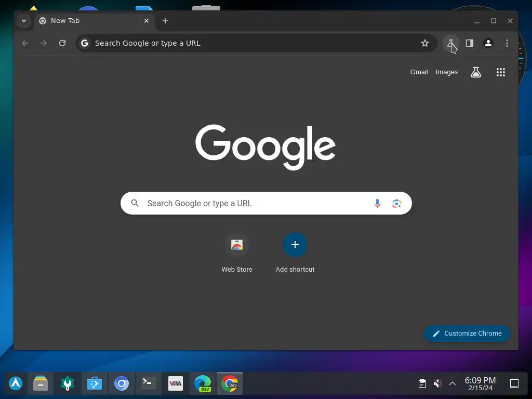Viewport: 532px width, 399px height.
Task: Open clipboard tray icon
Action: (422, 384)
